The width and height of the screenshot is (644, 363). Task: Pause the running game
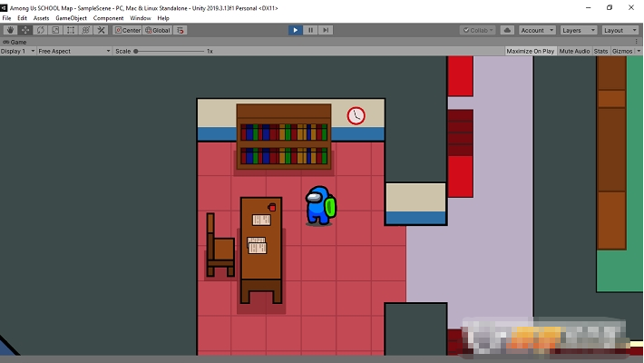[310, 30]
